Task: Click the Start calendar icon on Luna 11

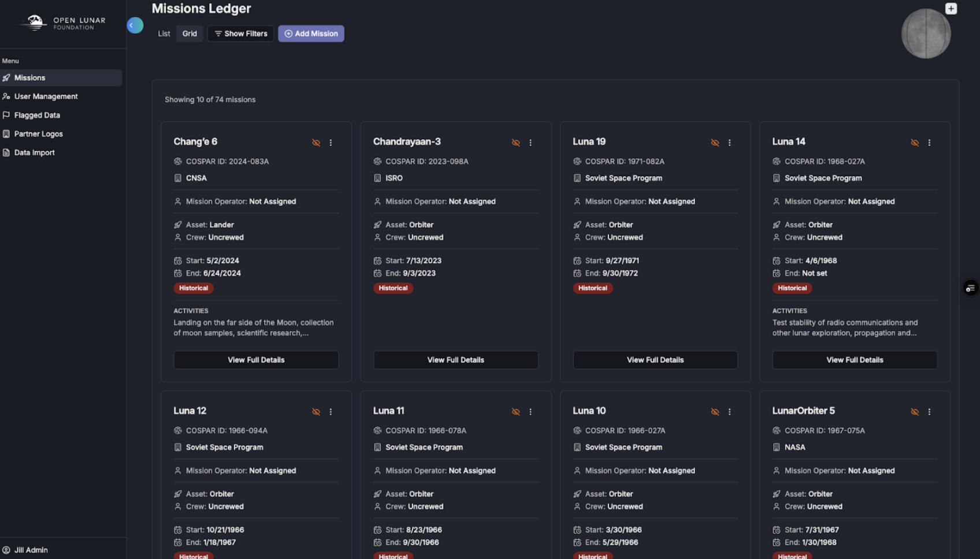Action: click(x=377, y=530)
